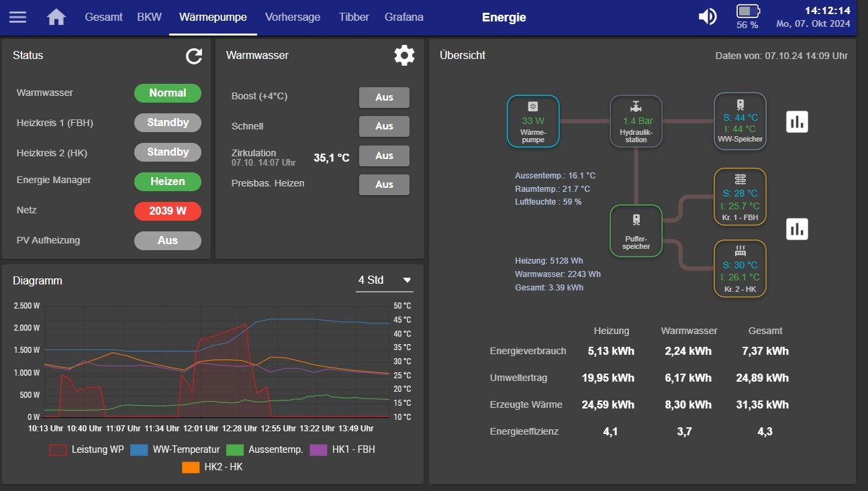Select the Wärmepumpe tab
The height and width of the screenshot is (491, 868).
click(213, 17)
